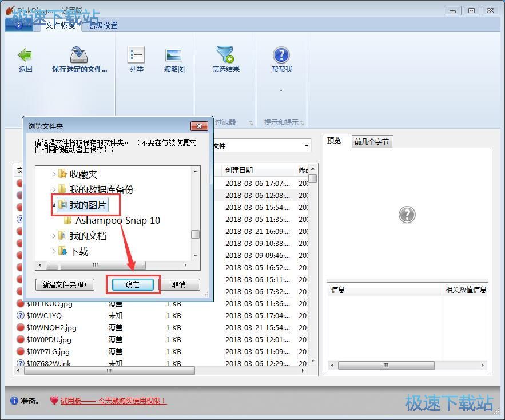Click the file list scroll down arrow
Image resolution: width=505 pixels, height=420 pixels.
(313, 361)
